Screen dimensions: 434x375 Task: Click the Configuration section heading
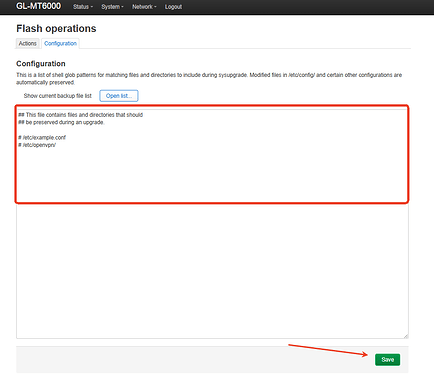(41, 64)
